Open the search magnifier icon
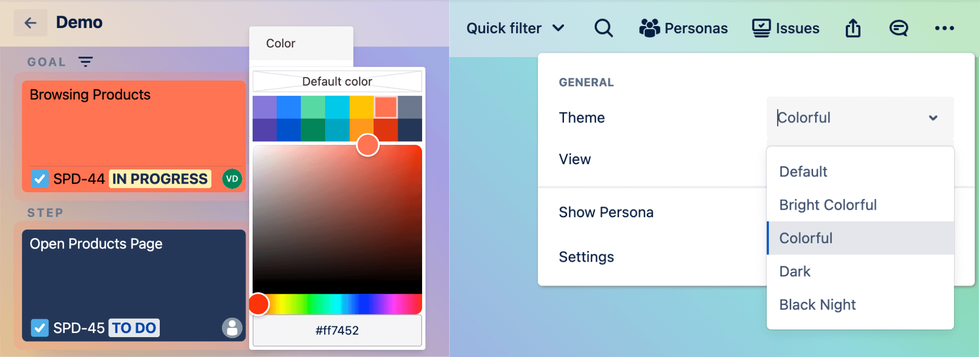 603,28
